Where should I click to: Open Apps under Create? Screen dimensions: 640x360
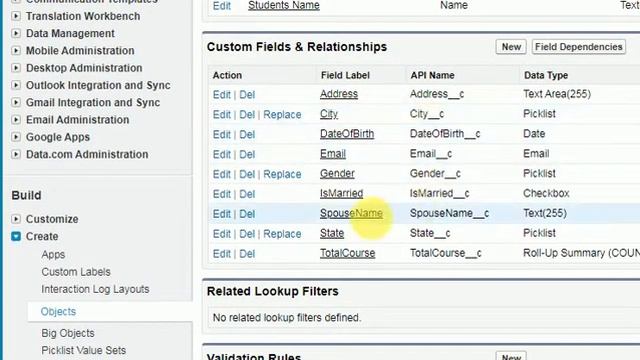click(x=53, y=255)
